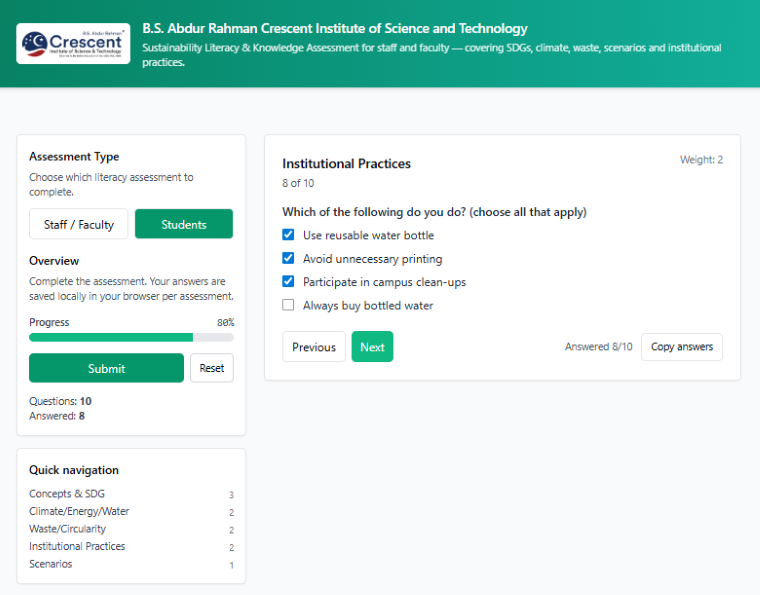This screenshot has height=595, width=760.
Task: Click the Crescent institute logo
Action: point(74,43)
